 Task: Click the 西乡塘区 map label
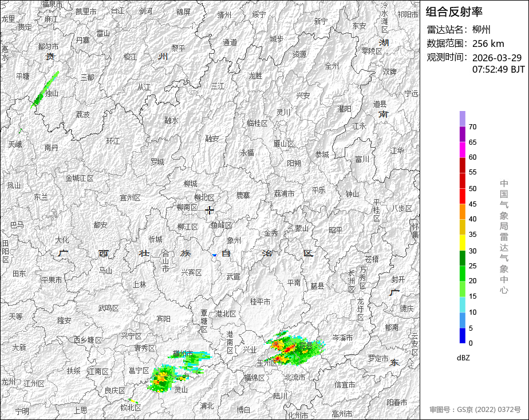click(x=88, y=340)
